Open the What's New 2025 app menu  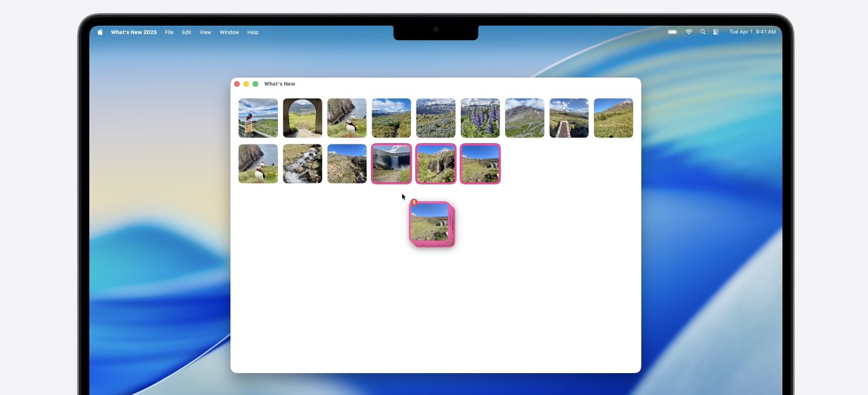tap(134, 32)
